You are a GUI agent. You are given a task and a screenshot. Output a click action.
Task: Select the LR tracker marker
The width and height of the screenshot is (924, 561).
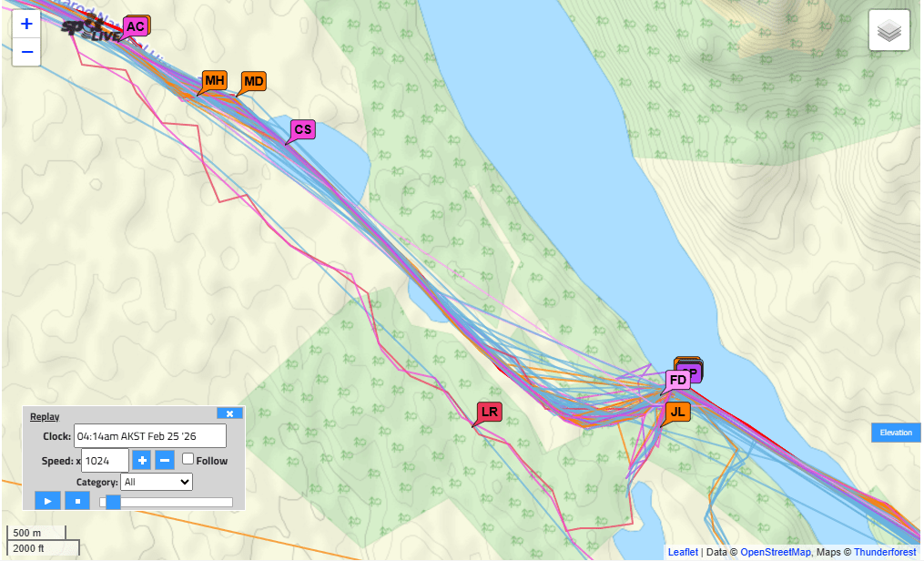click(489, 412)
